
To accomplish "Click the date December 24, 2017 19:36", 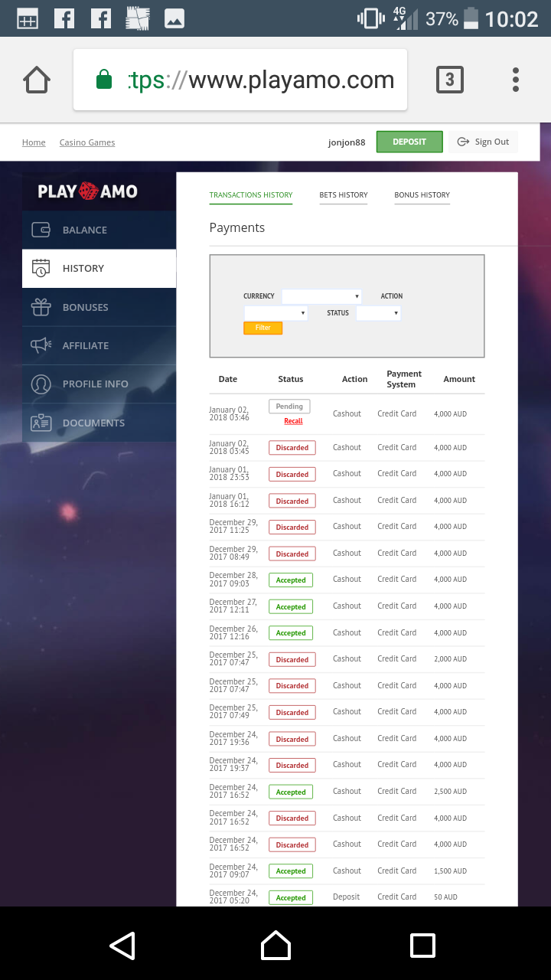I will pyautogui.click(x=233, y=739).
